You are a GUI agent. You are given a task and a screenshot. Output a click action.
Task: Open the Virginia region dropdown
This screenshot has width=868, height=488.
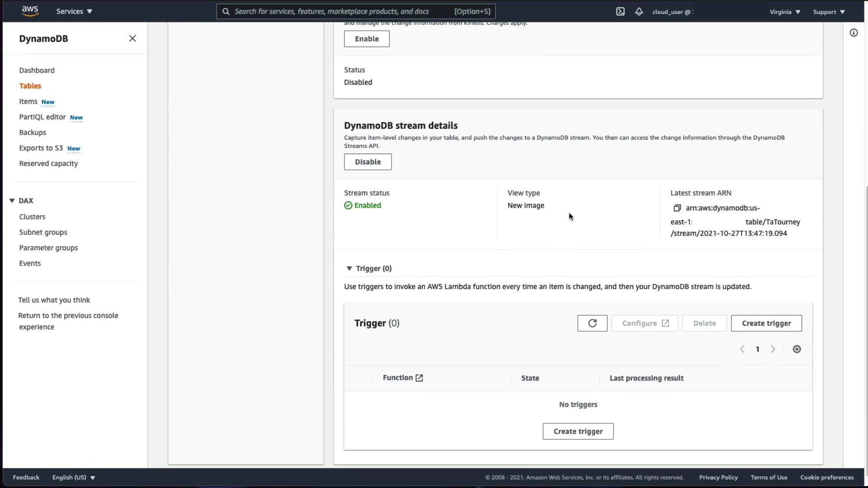coord(785,12)
